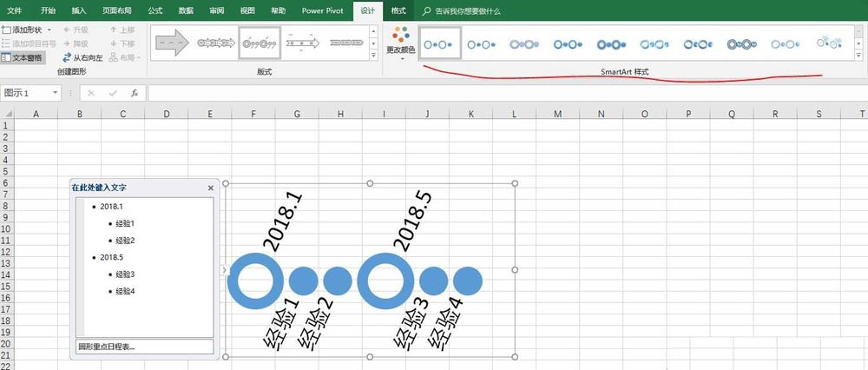Select the first highlighted SmartArt style
The height and width of the screenshot is (370, 868).
[x=441, y=43]
